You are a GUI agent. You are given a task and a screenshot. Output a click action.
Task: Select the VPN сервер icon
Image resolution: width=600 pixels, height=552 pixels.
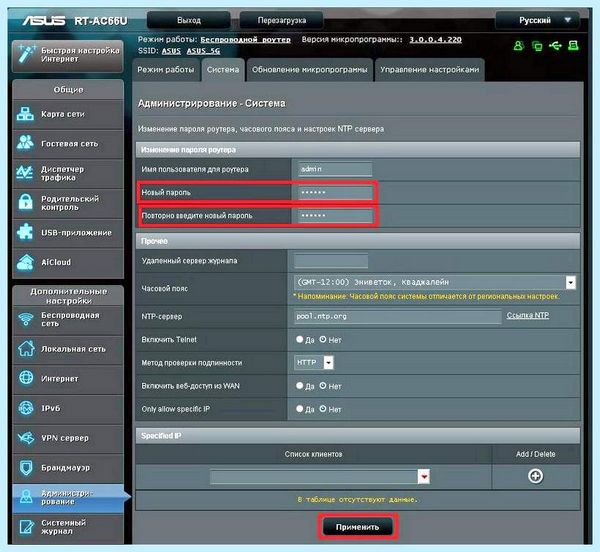(x=26, y=438)
